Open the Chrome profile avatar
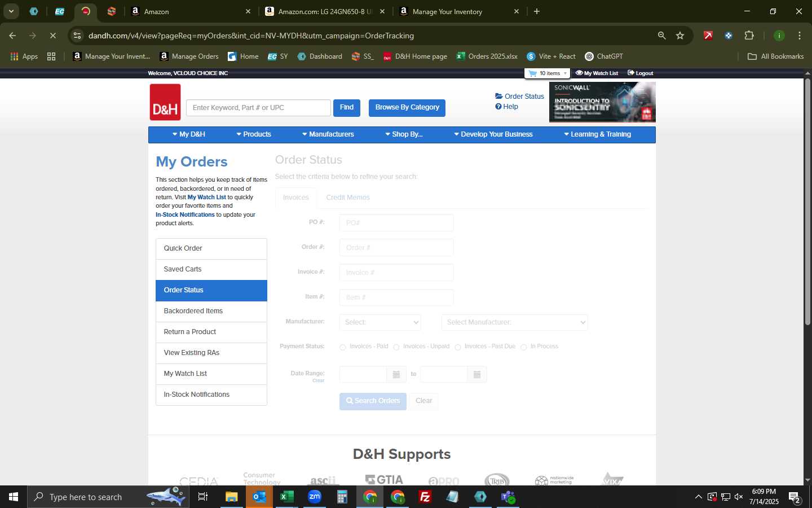 coord(779,36)
